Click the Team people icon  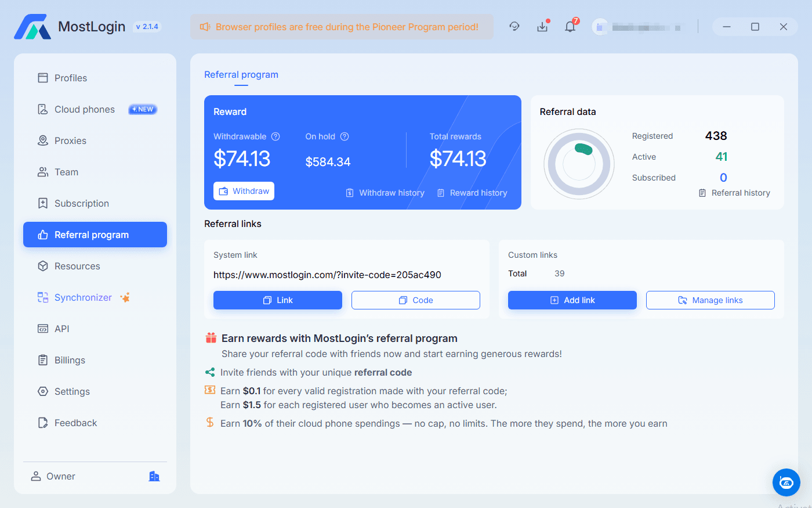point(43,172)
